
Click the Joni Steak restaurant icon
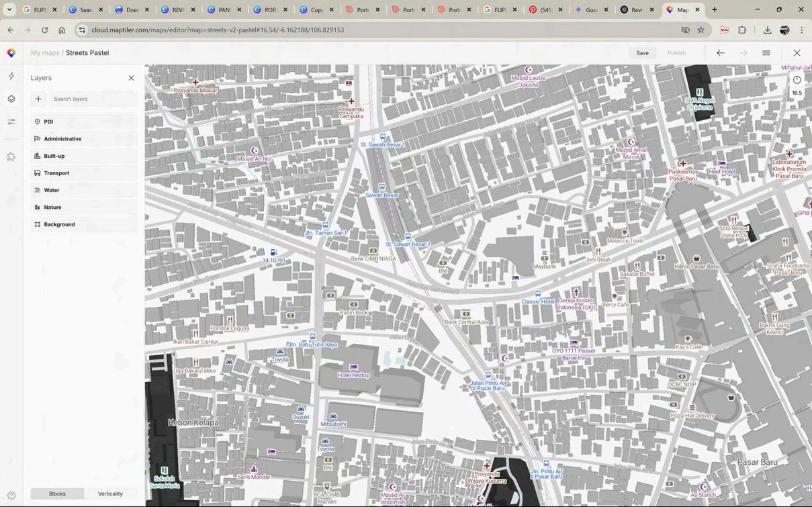click(x=598, y=252)
